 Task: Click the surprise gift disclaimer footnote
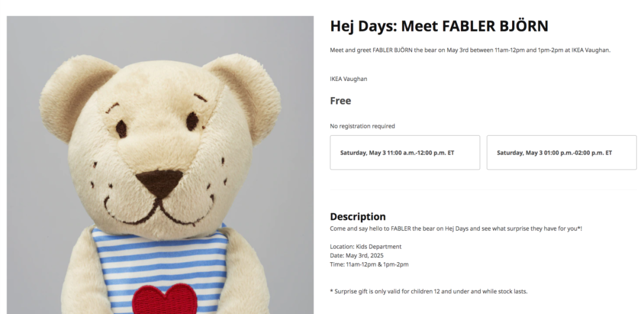(428, 291)
